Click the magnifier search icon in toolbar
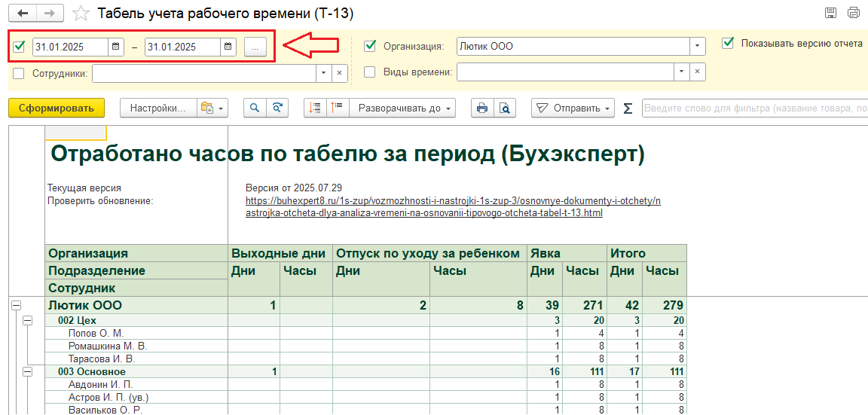Viewport: 868px width, 415px height. [x=255, y=108]
